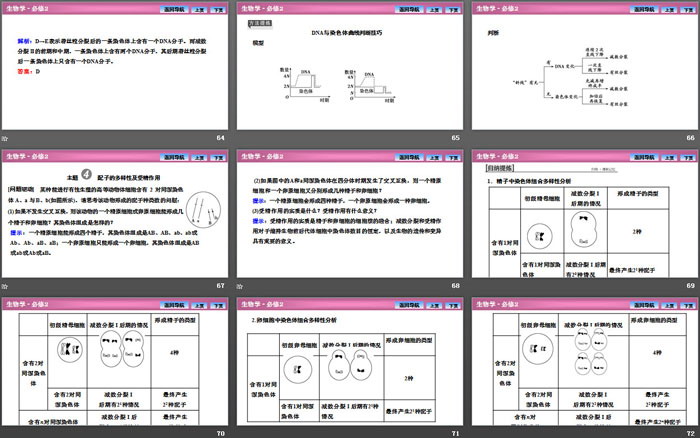
Task: Click the title DNA与染色体曲线 on slide 65
Action: 346,33
